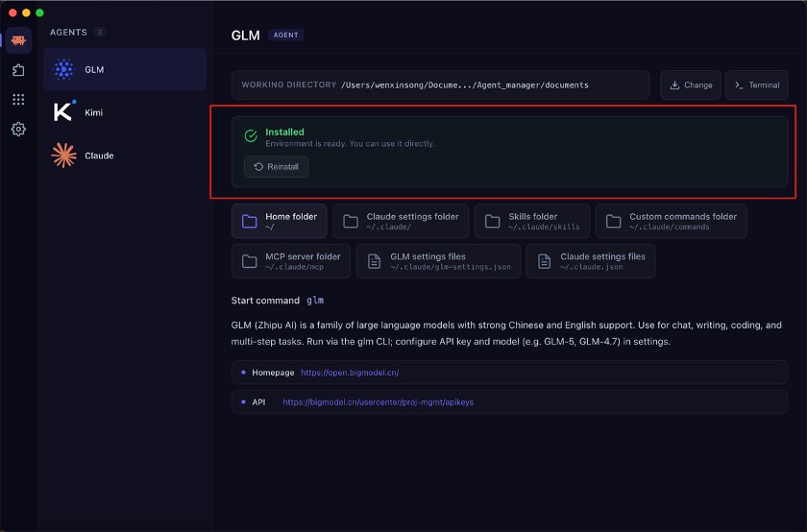
Task: Open the plugins puzzle-piece sidebar icon
Action: click(18, 70)
